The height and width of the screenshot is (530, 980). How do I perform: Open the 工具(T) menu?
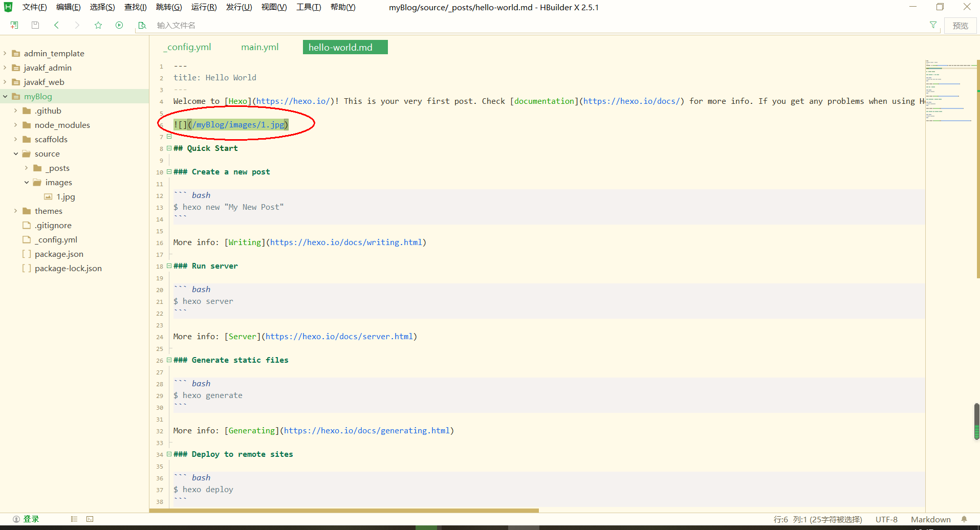(x=309, y=7)
